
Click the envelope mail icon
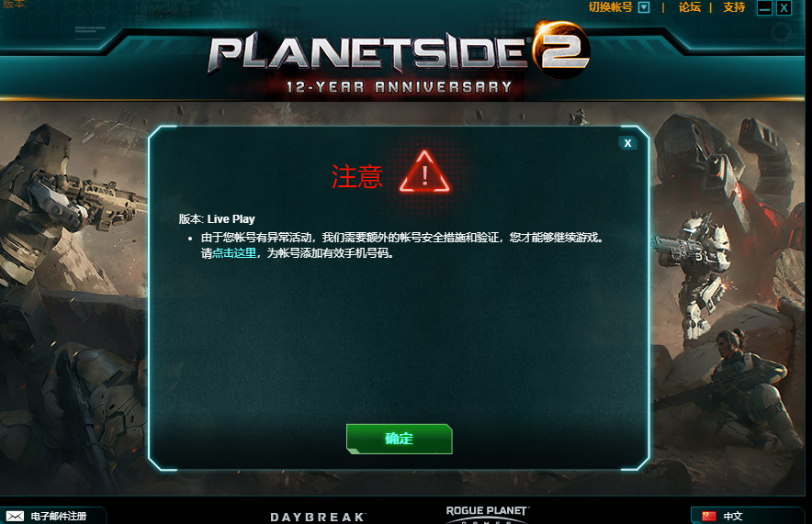click(15, 516)
